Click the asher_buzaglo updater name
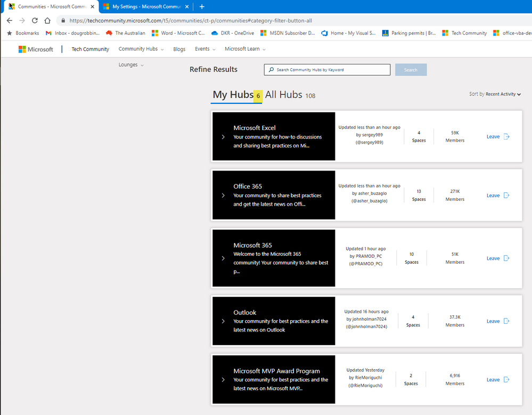This screenshot has height=415, width=532. click(x=373, y=193)
